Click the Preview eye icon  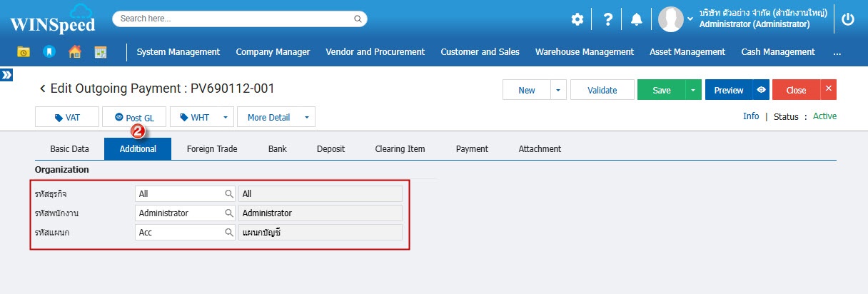[761, 90]
